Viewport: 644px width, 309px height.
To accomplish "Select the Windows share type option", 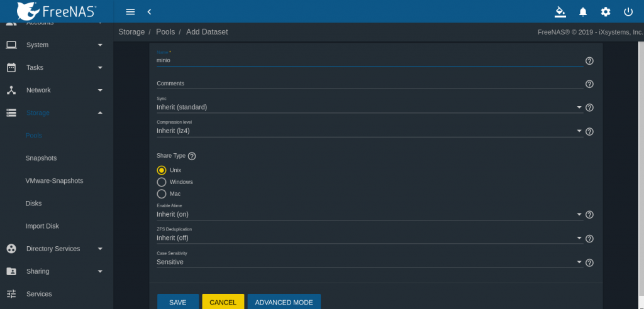I will pyautogui.click(x=162, y=182).
